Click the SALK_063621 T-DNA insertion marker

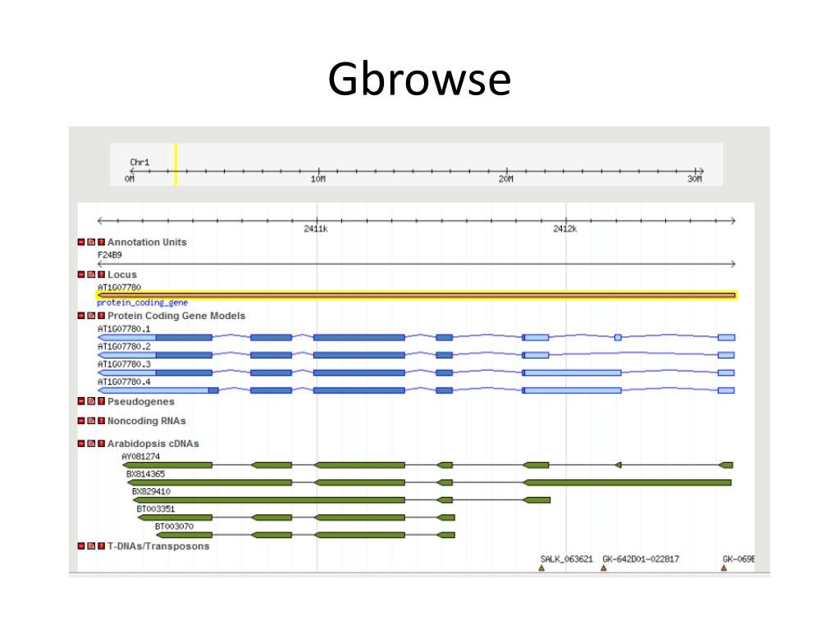click(x=541, y=568)
